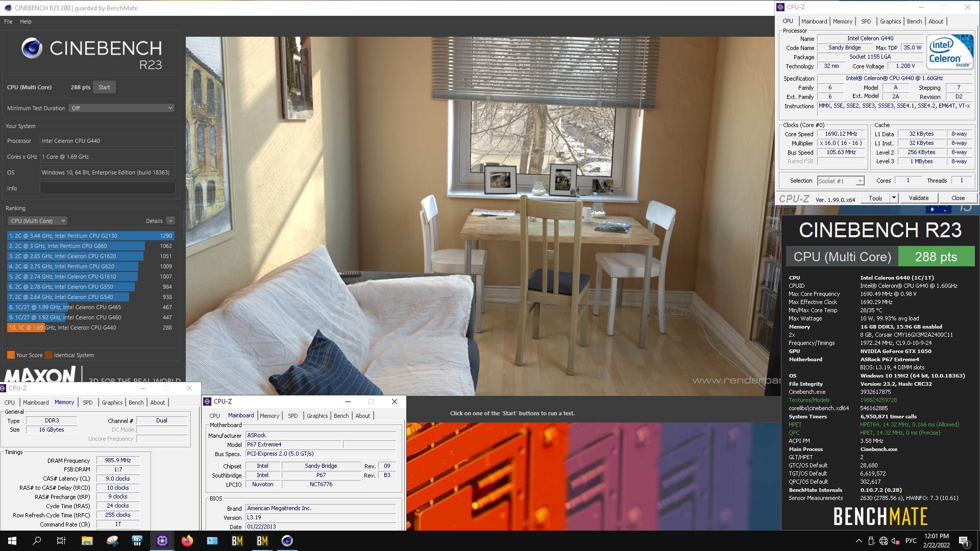980x551 pixels.
Task: Open the teal bars app taskbar icon
Action: pos(137,541)
